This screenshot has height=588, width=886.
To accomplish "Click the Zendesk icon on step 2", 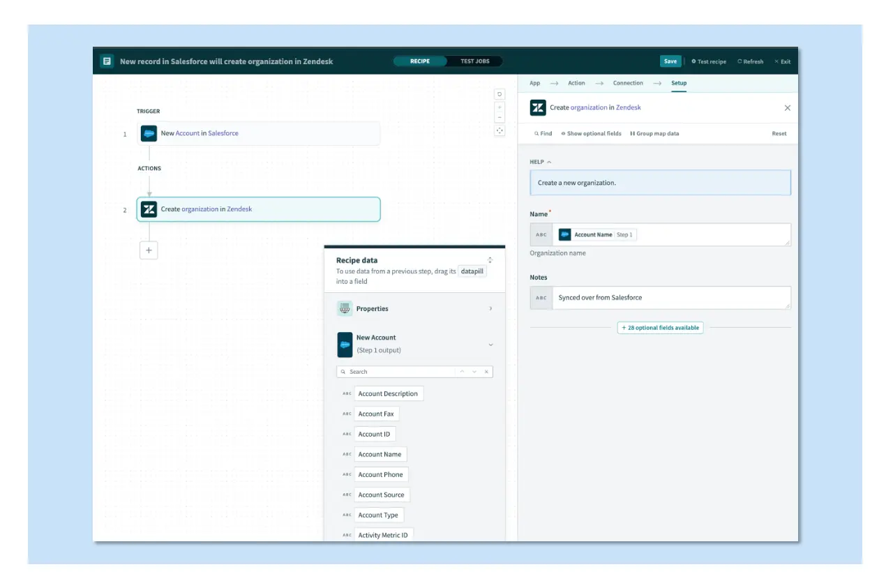I will pyautogui.click(x=149, y=209).
